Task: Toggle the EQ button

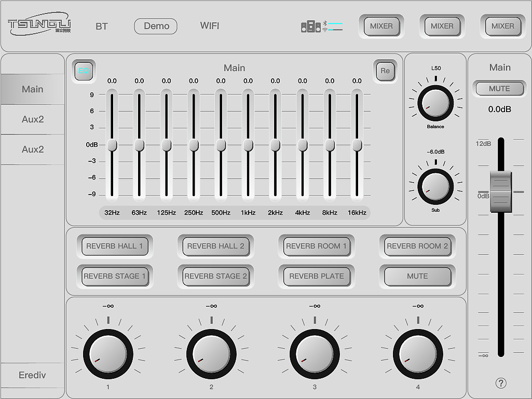Action: click(x=84, y=71)
